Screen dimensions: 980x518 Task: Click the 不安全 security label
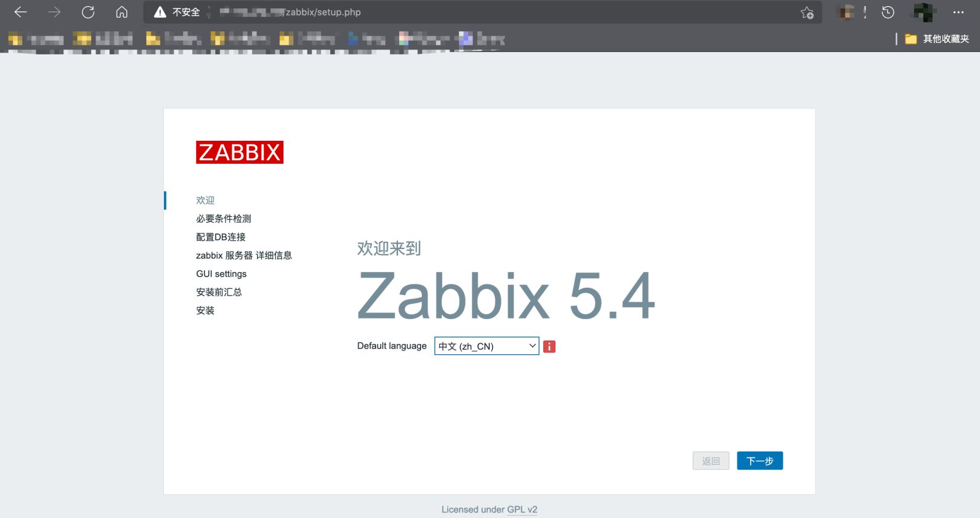(186, 12)
